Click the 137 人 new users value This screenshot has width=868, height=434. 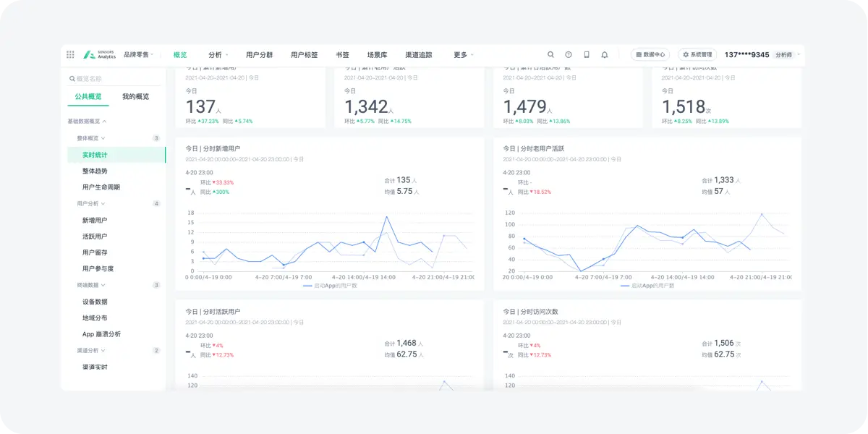pyautogui.click(x=203, y=107)
